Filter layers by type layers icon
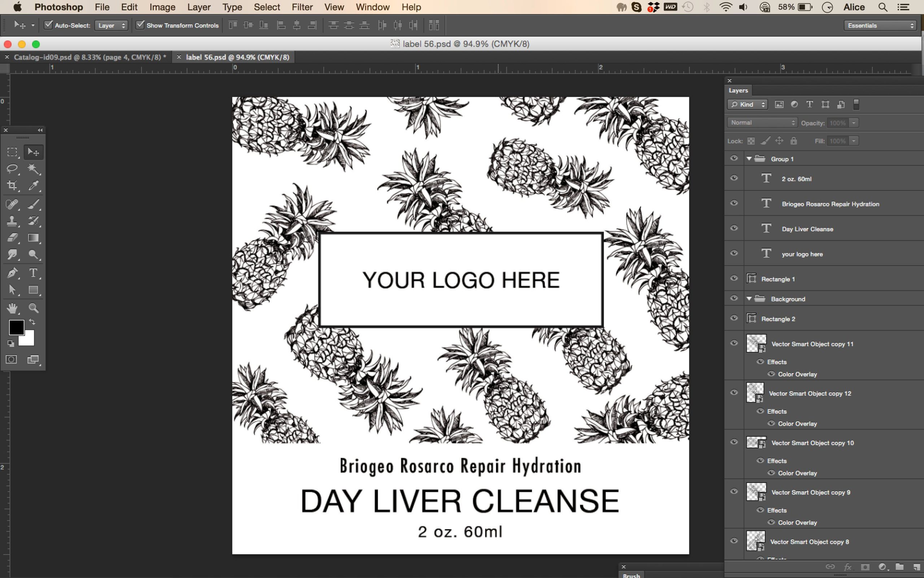The width and height of the screenshot is (924, 578). [809, 104]
